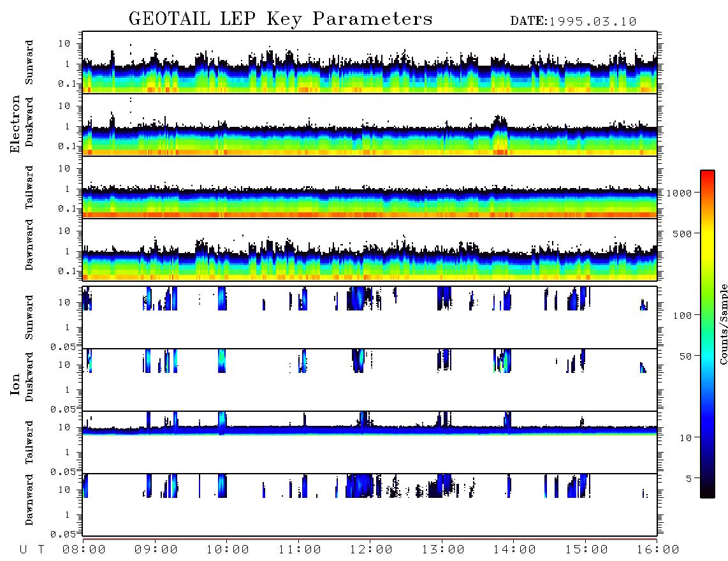This screenshot has height=561, width=728.
Task: Select the Ion 'Tailward' panel label
Action: point(29,442)
